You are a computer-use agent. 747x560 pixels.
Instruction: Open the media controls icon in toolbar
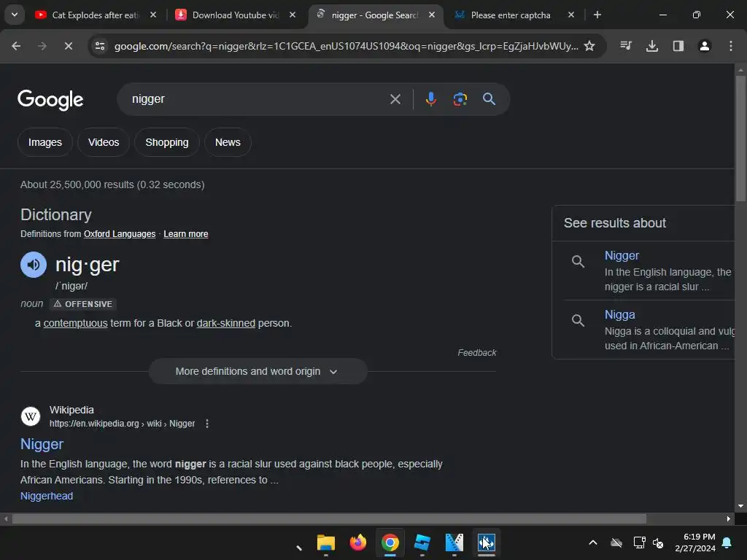pos(626,46)
